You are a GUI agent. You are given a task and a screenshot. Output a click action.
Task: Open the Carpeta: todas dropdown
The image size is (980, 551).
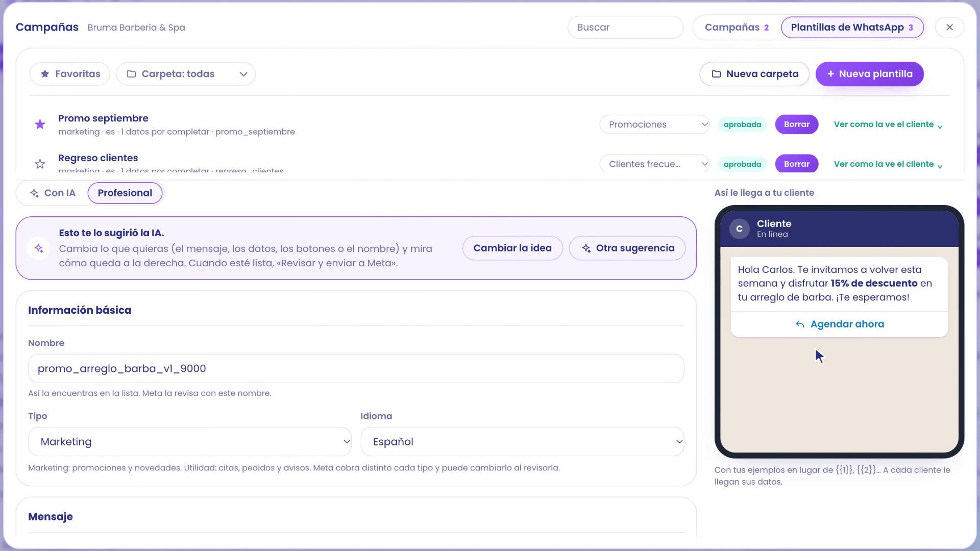pyautogui.click(x=186, y=74)
